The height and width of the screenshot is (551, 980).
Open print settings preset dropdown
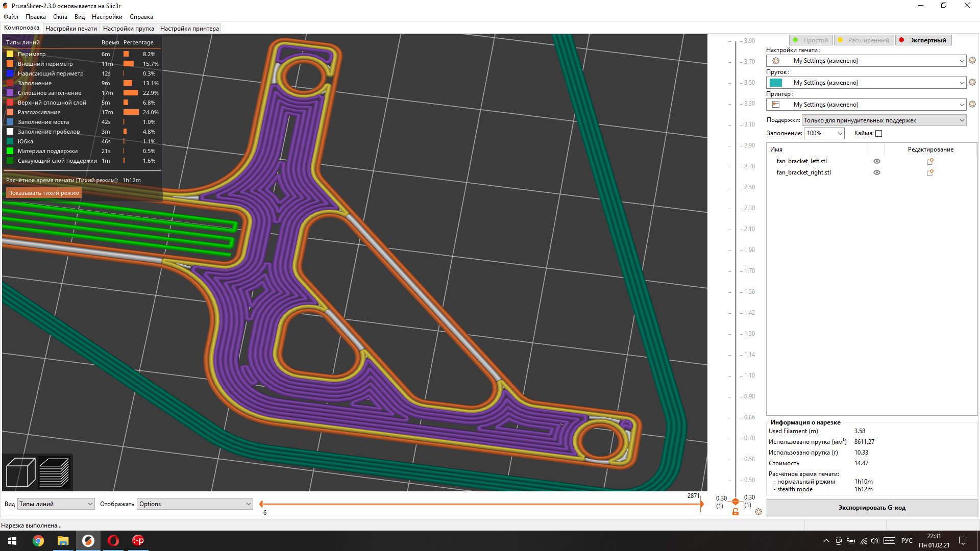[866, 61]
